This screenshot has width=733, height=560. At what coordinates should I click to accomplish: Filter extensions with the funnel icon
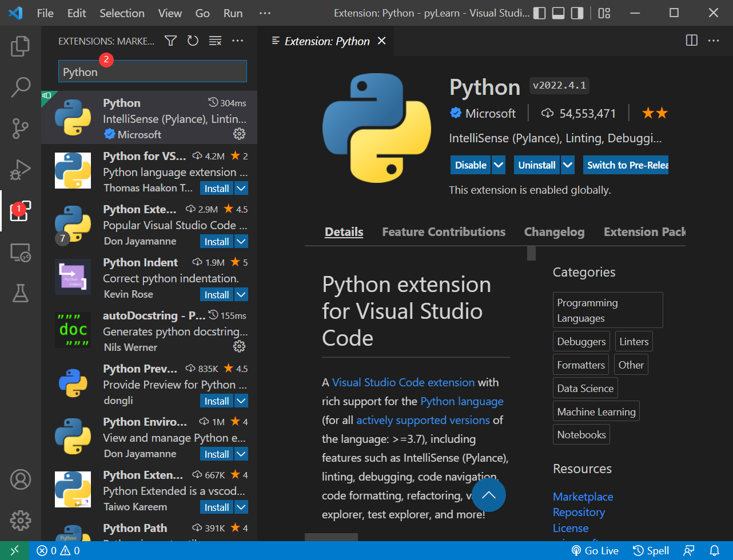coord(170,41)
